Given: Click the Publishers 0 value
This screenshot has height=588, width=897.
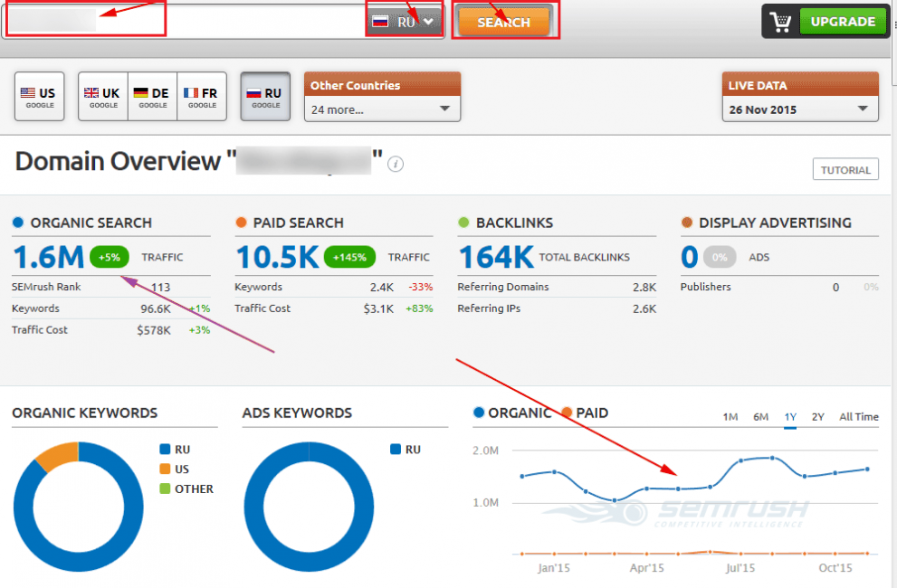Looking at the screenshot, I should pyautogui.click(x=835, y=287).
